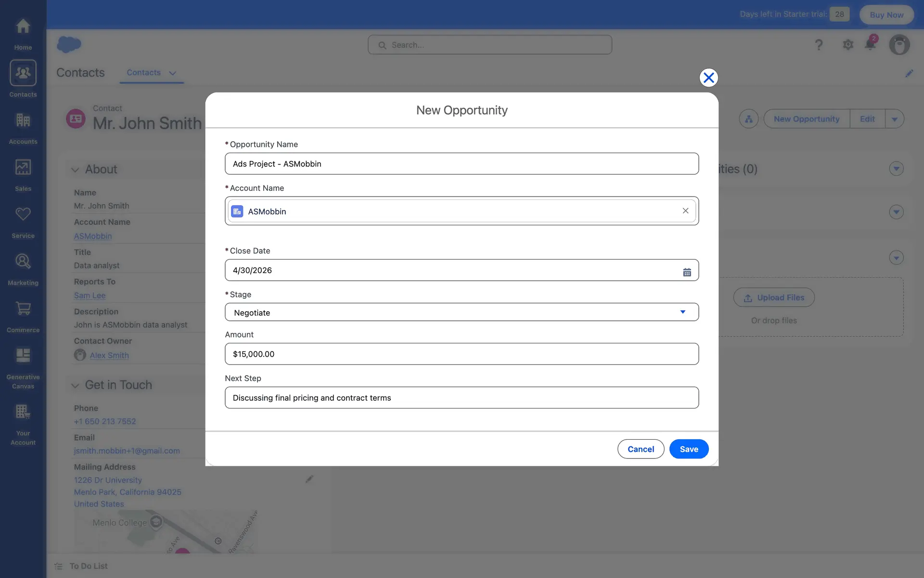The image size is (924, 578).
Task: Open the Close Date calendar picker icon
Action: click(687, 272)
